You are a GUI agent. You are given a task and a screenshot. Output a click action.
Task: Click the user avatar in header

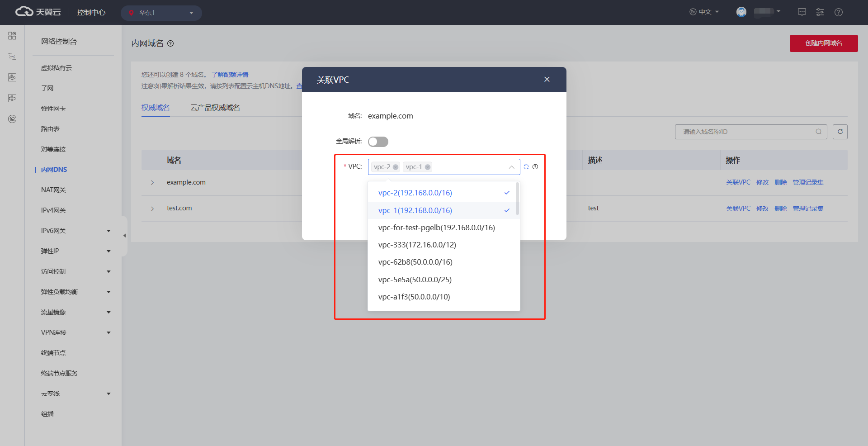tap(741, 12)
